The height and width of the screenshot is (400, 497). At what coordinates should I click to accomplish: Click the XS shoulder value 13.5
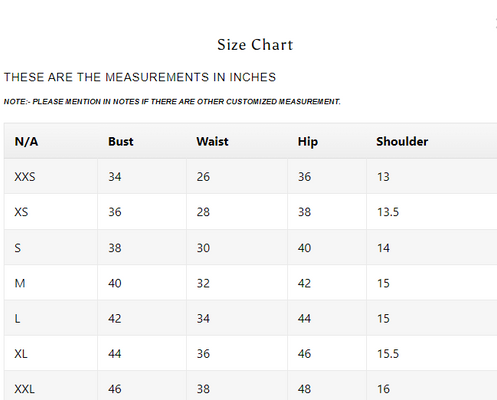coord(388,212)
